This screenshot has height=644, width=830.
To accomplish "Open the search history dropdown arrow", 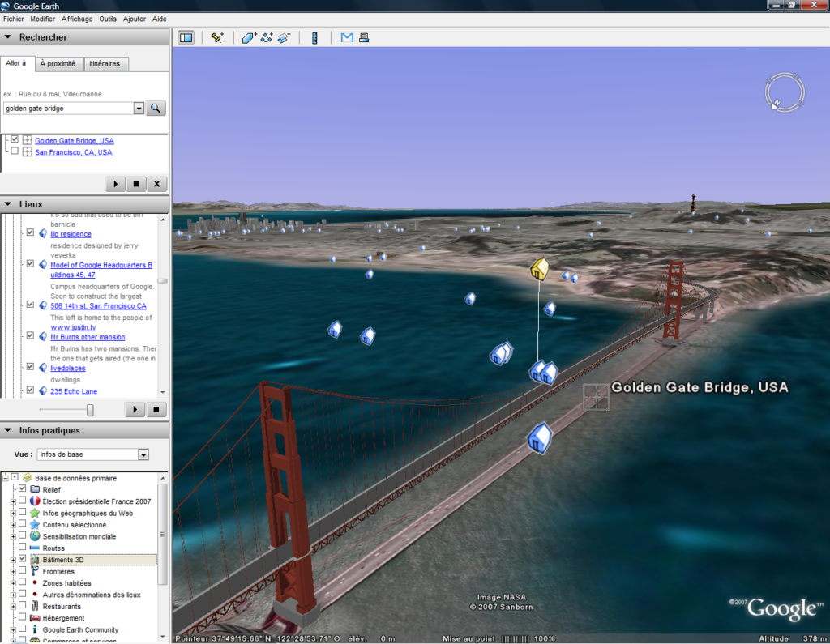I will (139, 109).
